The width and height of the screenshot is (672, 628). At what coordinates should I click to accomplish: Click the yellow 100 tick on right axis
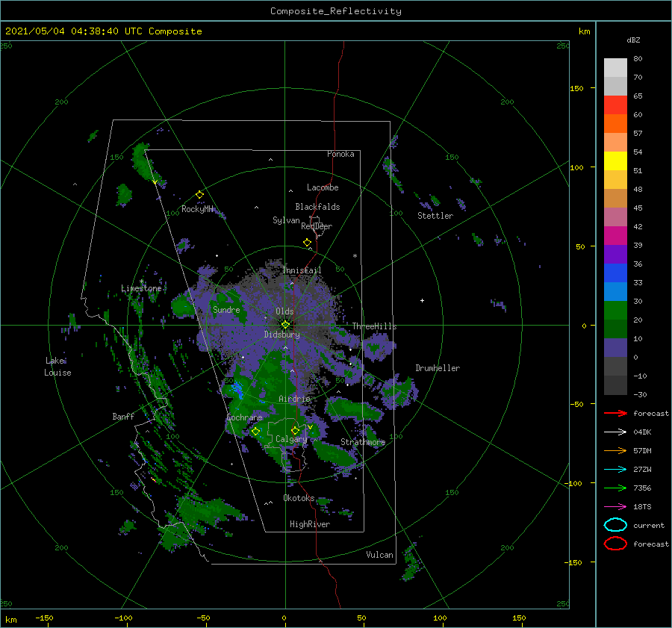point(576,167)
